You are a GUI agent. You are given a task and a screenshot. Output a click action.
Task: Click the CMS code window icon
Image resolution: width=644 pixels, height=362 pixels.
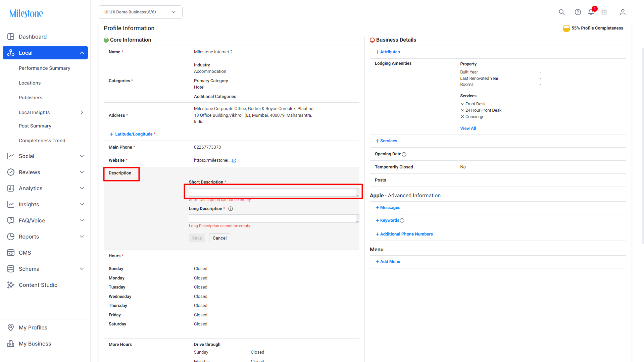[11, 253]
